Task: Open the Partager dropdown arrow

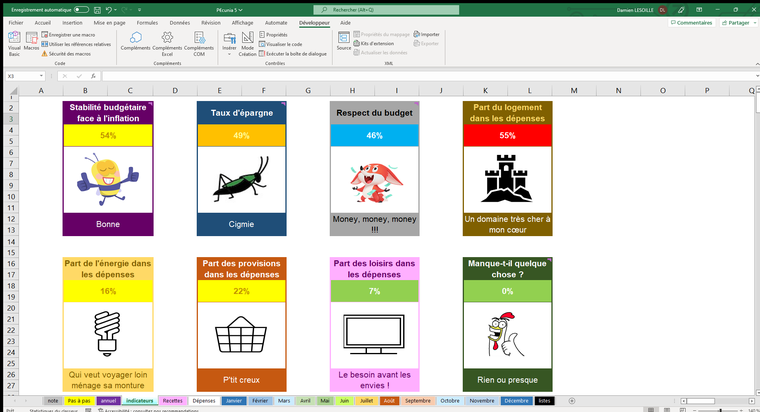Action: tap(752, 21)
